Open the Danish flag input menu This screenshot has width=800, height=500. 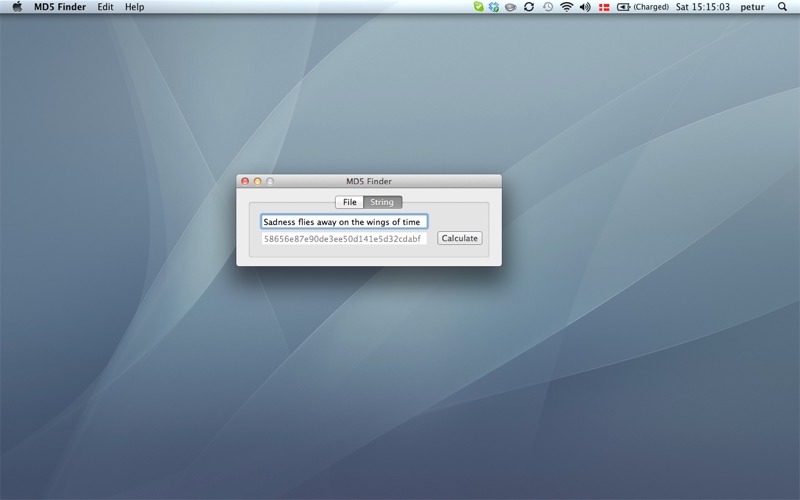tap(604, 7)
